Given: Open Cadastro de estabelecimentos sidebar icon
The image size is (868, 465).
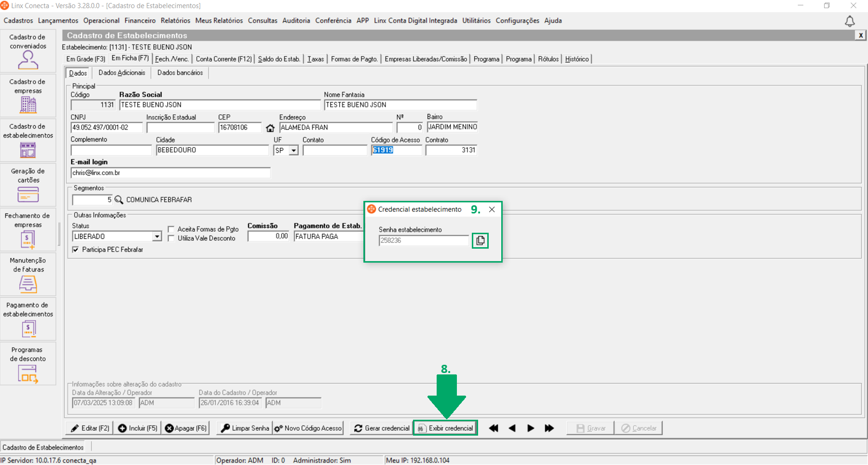Looking at the screenshot, I should point(28,141).
